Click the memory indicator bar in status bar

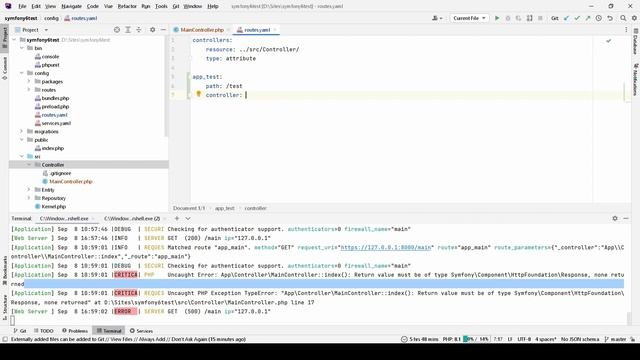(476, 339)
